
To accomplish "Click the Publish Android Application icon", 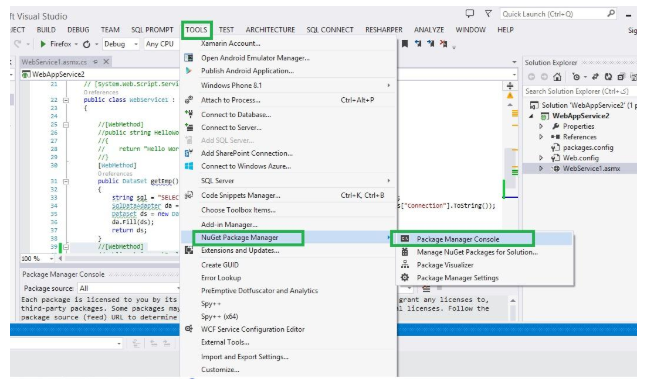I will tap(189, 71).
